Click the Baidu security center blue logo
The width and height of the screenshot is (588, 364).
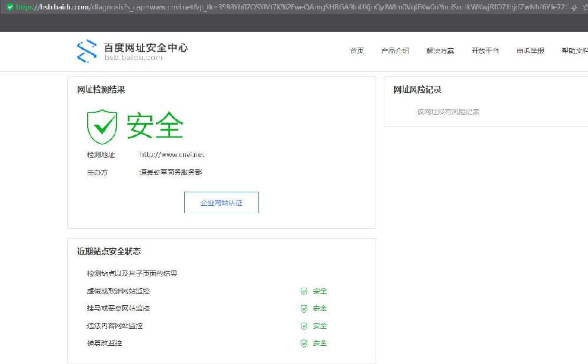coord(87,51)
